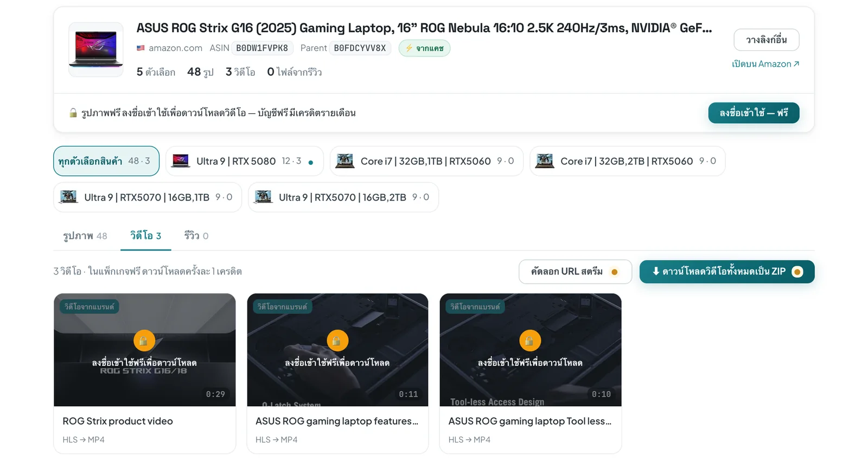This screenshot has width=868, height=461.
Task: Click the laptop icon in the Ultra 9 RTX5070 16GB,1TB chip
Action: (x=68, y=196)
